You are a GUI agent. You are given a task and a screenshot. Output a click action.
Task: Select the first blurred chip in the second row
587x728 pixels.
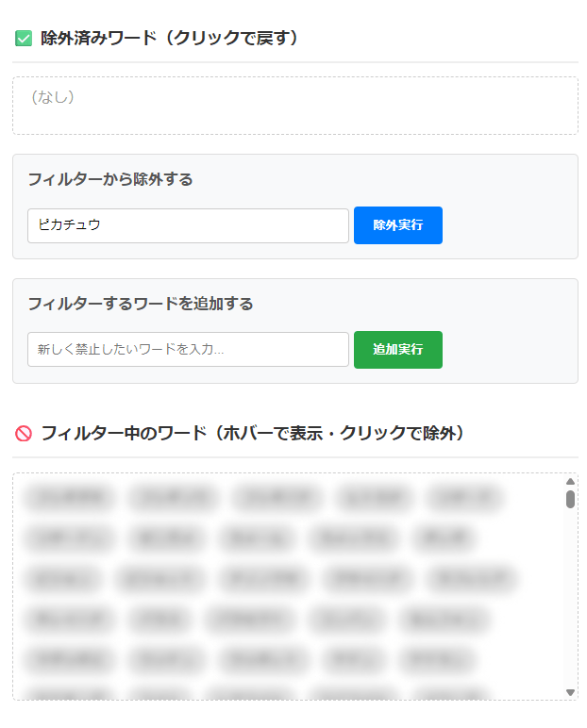click(x=71, y=538)
